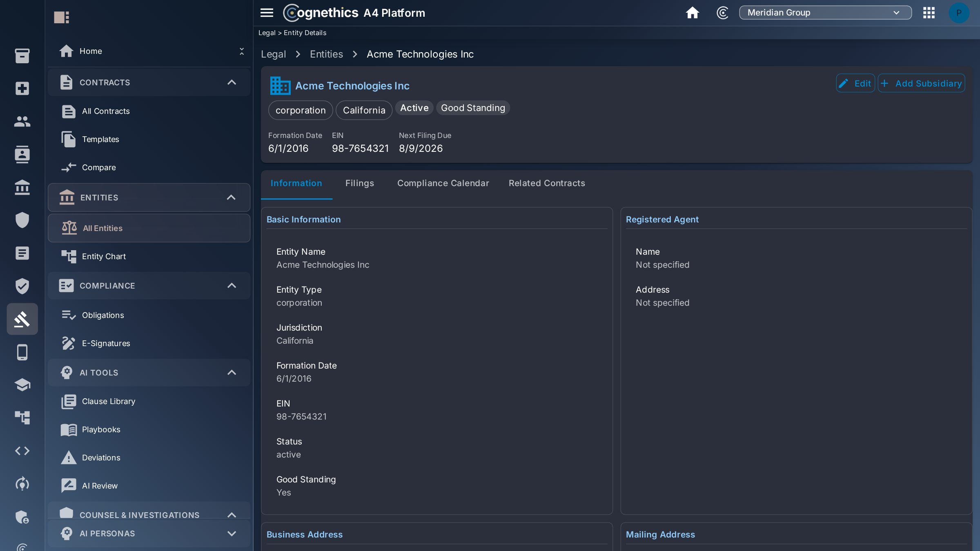980x551 pixels.
Task: Open Obligations in sidebar
Action: click(149, 315)
